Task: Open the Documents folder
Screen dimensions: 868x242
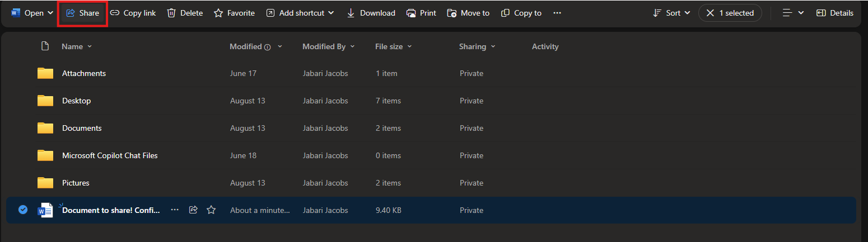Action: pyautogui.click(x=82, y=128)
